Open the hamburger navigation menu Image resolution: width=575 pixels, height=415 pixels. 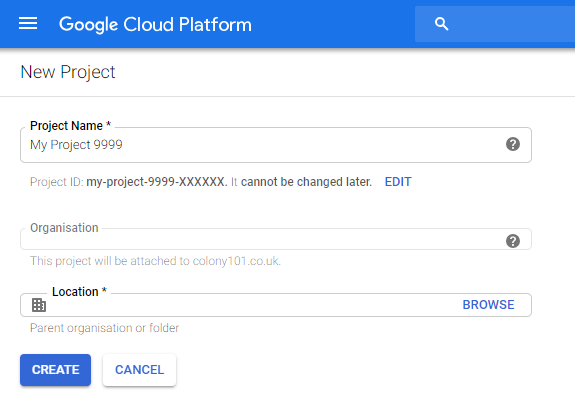[28, 23]
